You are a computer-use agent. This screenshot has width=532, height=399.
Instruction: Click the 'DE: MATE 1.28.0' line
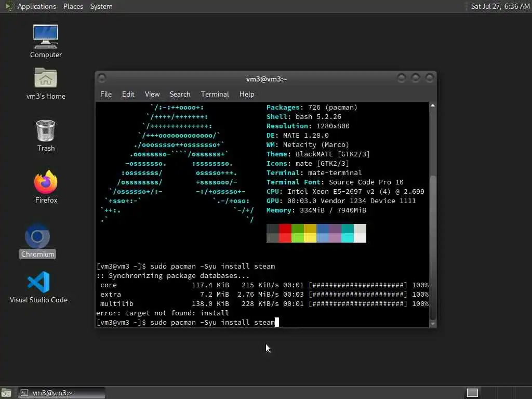pos(298,136)
